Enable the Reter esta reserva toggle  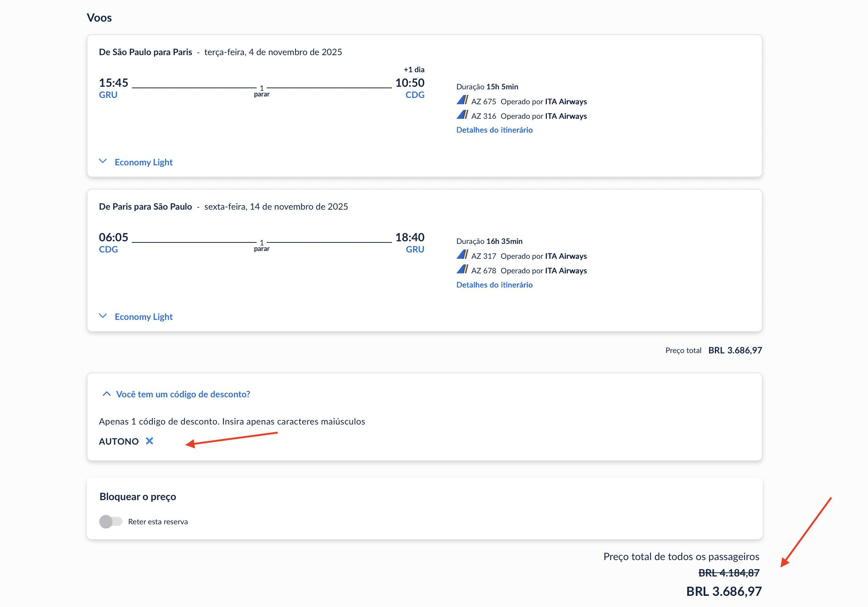pos(111,522)
